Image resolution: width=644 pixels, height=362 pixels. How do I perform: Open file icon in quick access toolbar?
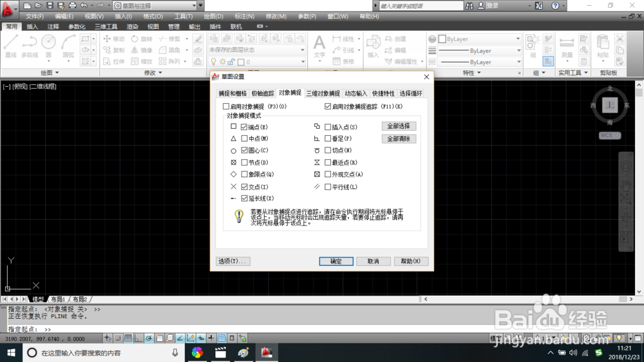click(38, 5)
